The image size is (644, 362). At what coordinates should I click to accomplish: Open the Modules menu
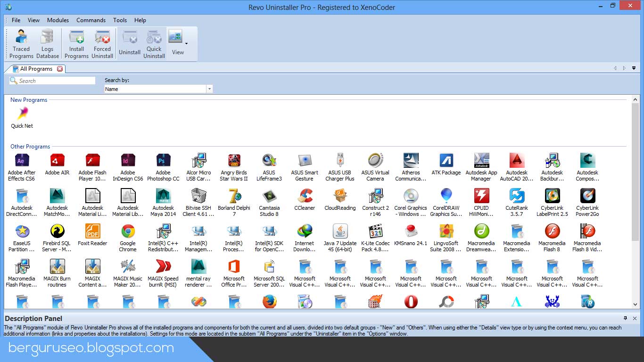[x=58, y=20]
